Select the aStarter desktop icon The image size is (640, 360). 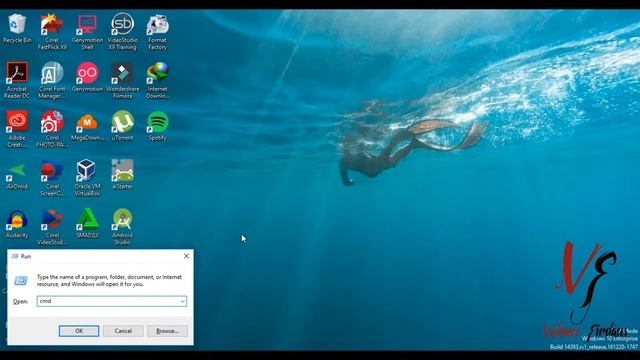122,175
